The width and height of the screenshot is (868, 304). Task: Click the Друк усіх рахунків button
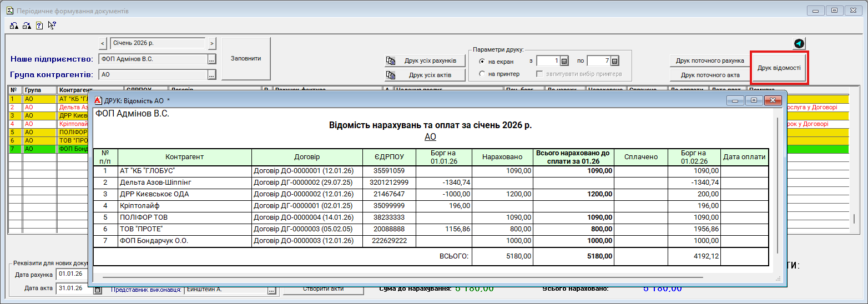point(425,60)
